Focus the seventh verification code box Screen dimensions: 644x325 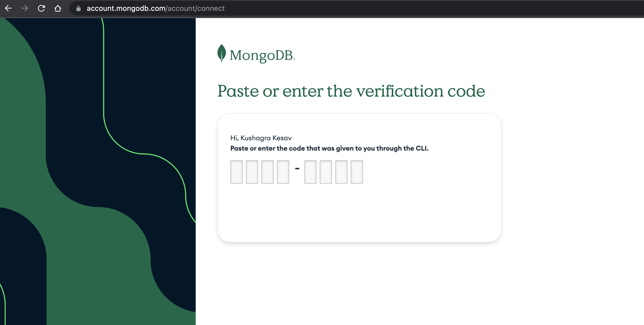(341, 172)
